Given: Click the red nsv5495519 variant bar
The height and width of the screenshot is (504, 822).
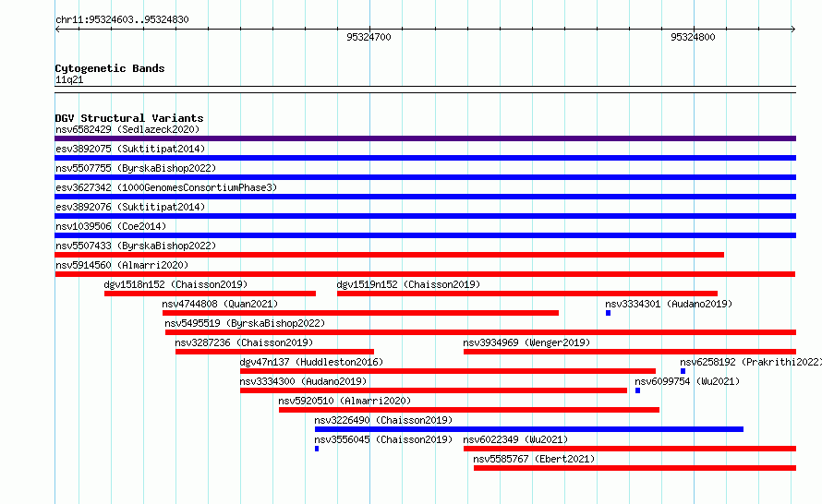Looking at the screenshot, I should coord(480,332).
